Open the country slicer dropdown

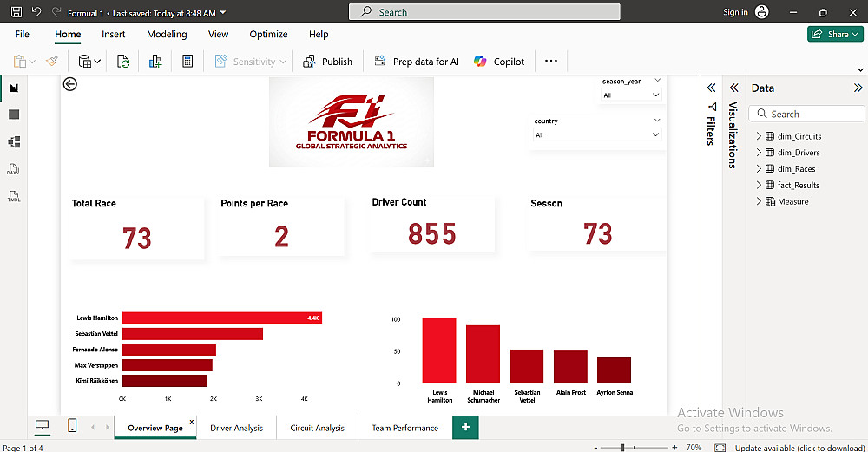click(597, 134)
